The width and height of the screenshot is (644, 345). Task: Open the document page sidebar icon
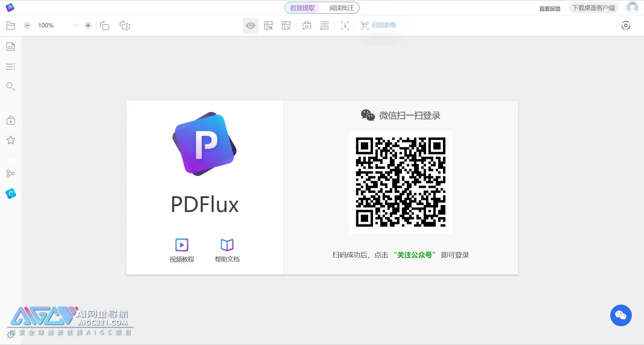[x=11, y=47]
